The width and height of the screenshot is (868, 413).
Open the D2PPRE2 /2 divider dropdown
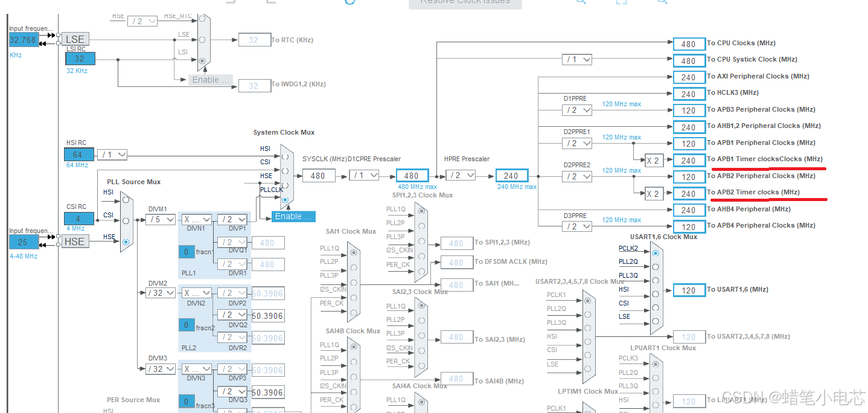point(577,176)
